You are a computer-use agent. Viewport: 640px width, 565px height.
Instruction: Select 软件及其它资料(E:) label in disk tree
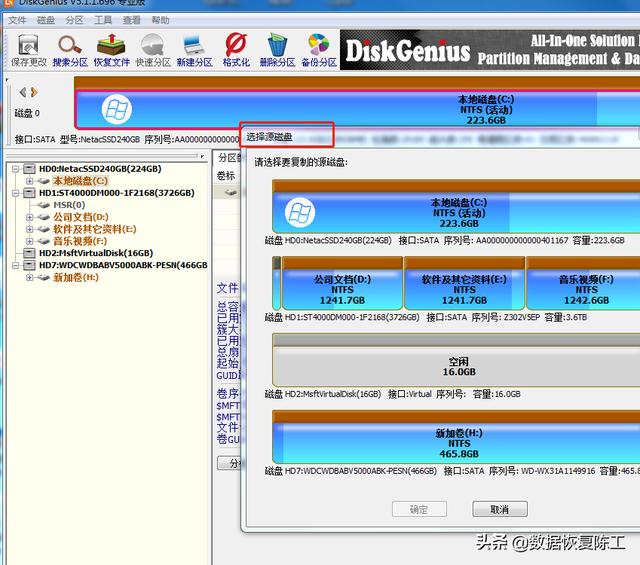(x=95, y=229)
